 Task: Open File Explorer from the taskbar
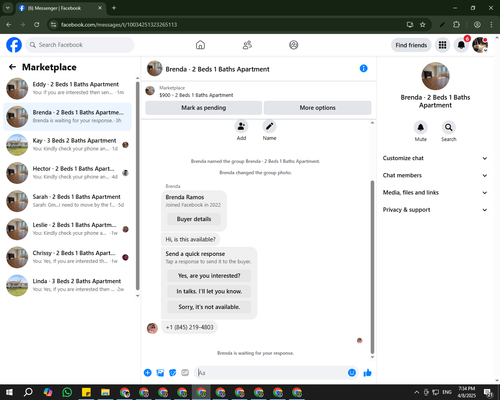tap(105, 392)
